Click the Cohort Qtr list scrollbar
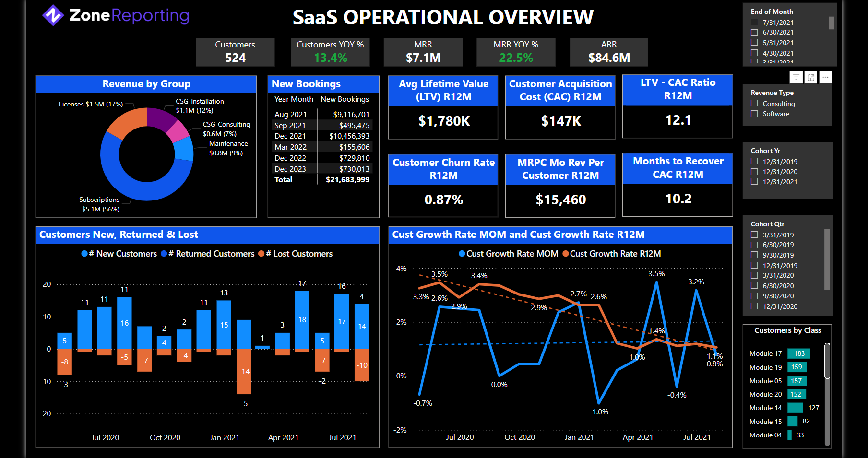The height and width of the screenshot is (458, 868). pyautogui.click(x=827, y=259)
